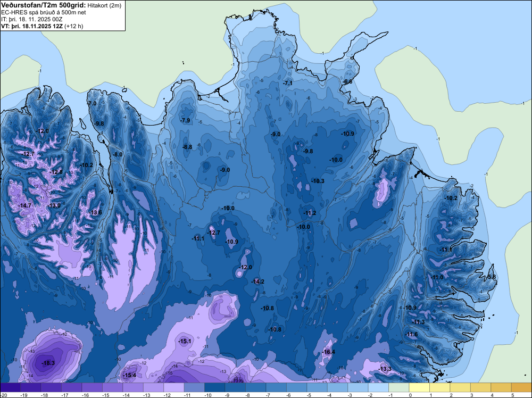The height and width of the screenshot is (398, 532).
Task: Click the -15.1 temperature label
Action: (x=185, y=341)
